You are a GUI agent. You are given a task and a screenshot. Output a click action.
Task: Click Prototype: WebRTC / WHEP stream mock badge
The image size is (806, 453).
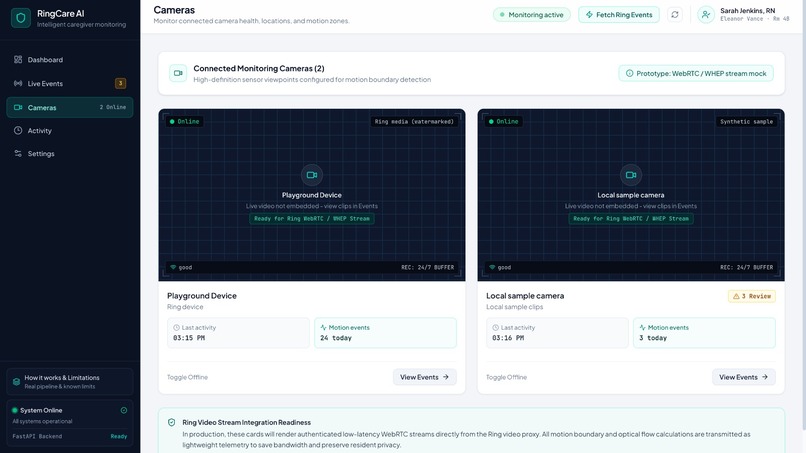coord(696,74)
